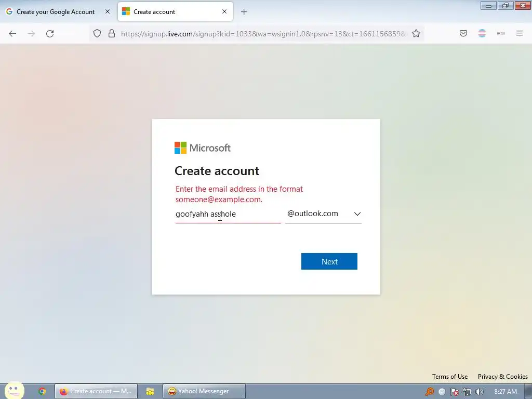Select the Firefox Create account taskbar button
Viewport: 532px width, 399px height.
click(x=96, y=391)
